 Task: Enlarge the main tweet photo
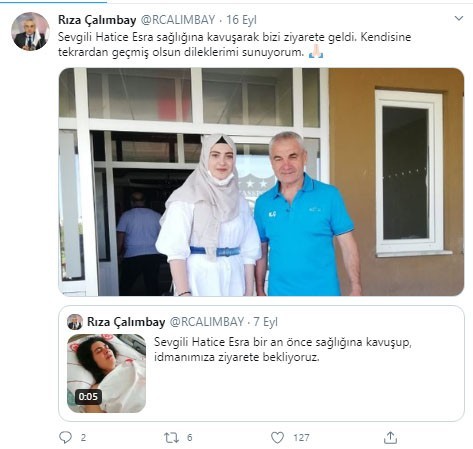[x=261, y=182]
